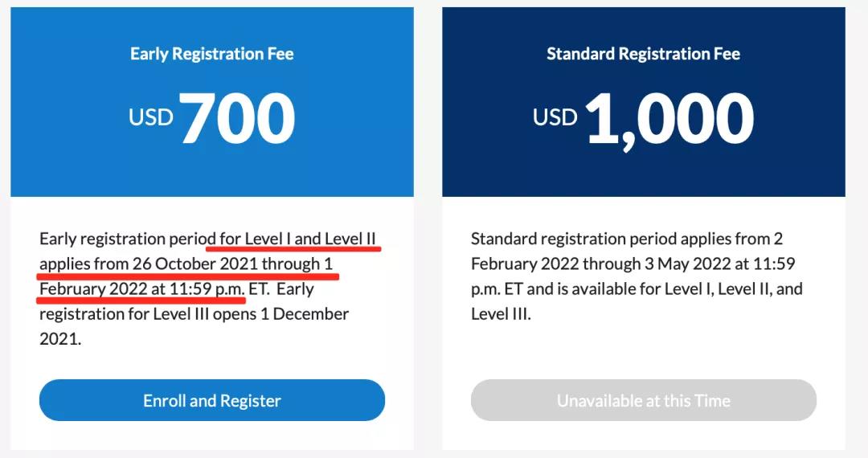Click the lone "2021." ending the early description
This screenshot has height=458, width=868.
point(60,338)
